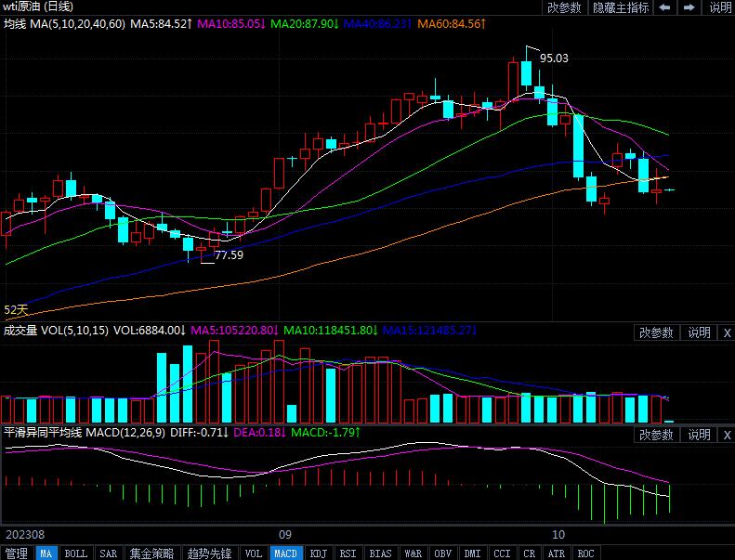
Task: Toggle 隐藏主指标 to hide main indicator
Action: click(621, 7)
